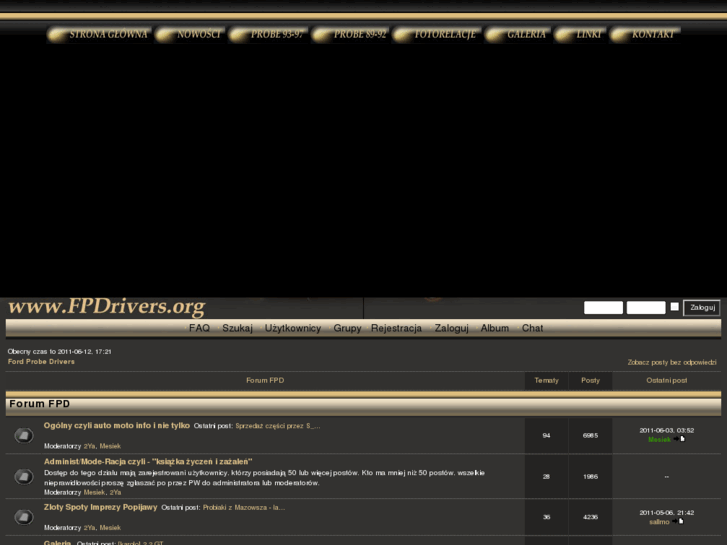Click the date 2011-06-03, 03:52
Viewport: 727px width, 545px height.
pyautogui.click(x=667, y=430)
